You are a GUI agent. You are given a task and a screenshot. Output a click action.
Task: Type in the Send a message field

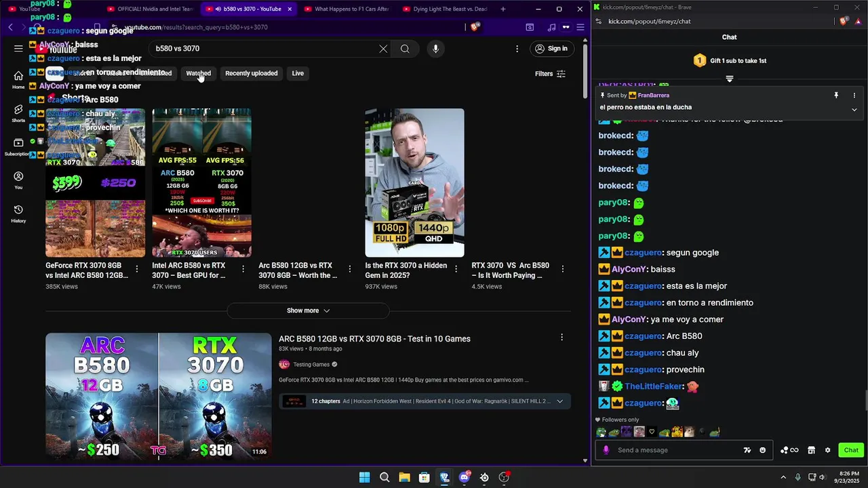(678, 450)
